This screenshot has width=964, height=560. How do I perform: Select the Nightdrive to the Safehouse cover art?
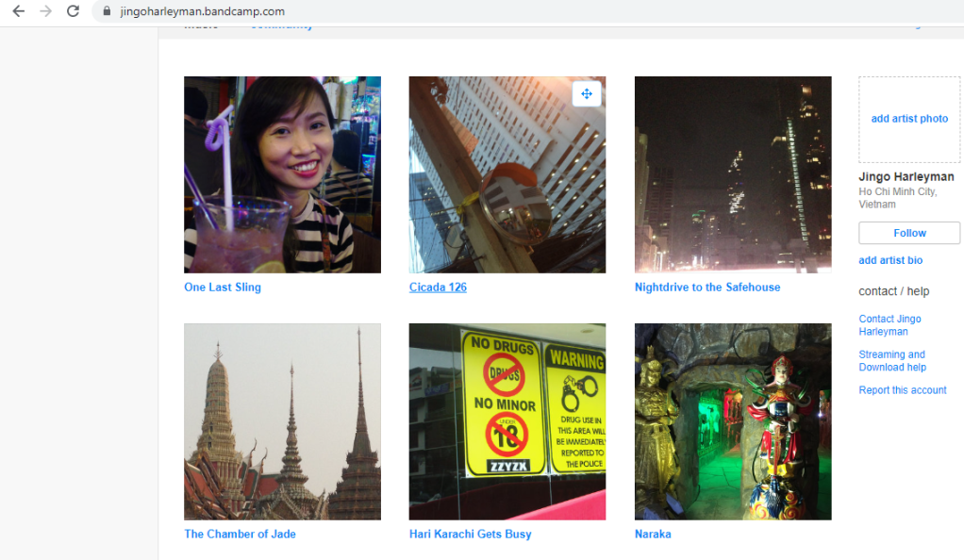(733, 174)
